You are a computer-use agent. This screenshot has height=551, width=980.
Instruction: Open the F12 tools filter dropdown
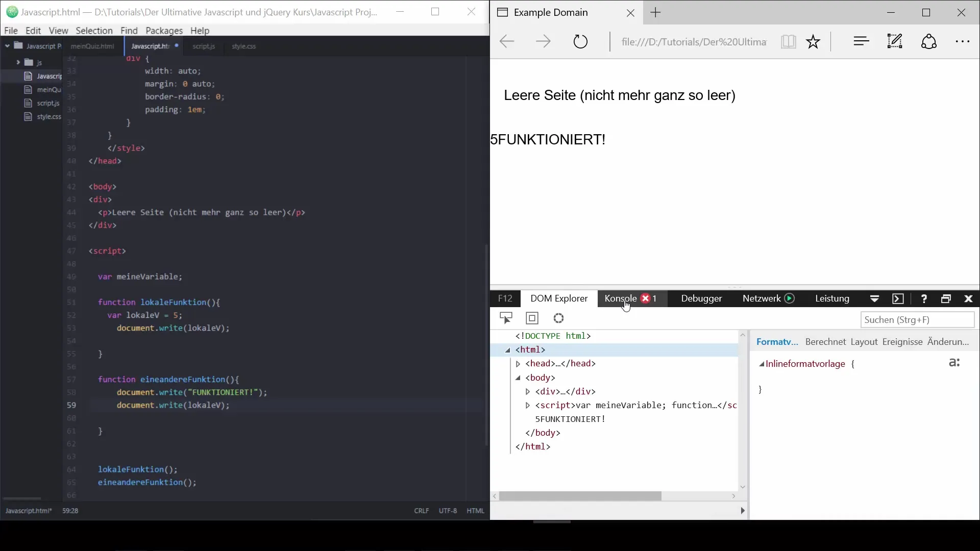(874, 299)
